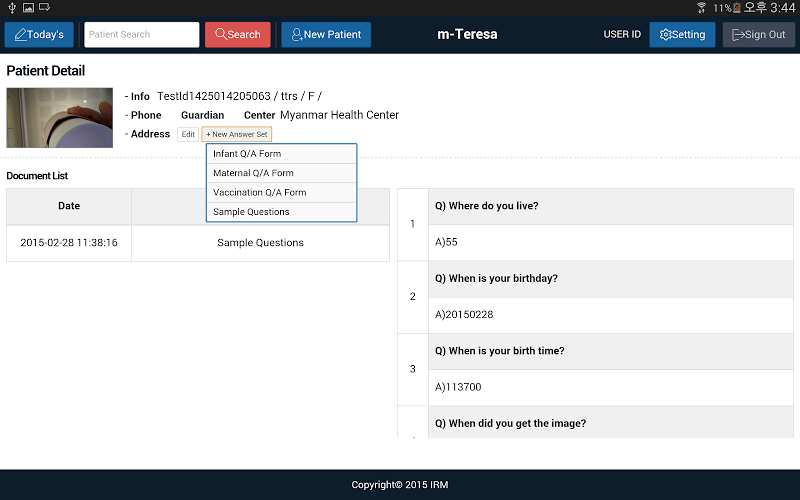
Task: Tap the battery icon in the status bar
Action: (x=737, y=7)
